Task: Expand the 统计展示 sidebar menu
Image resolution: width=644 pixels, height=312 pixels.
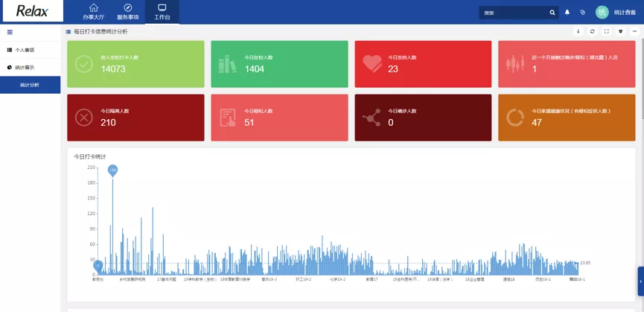Action: tap(25, 68)
